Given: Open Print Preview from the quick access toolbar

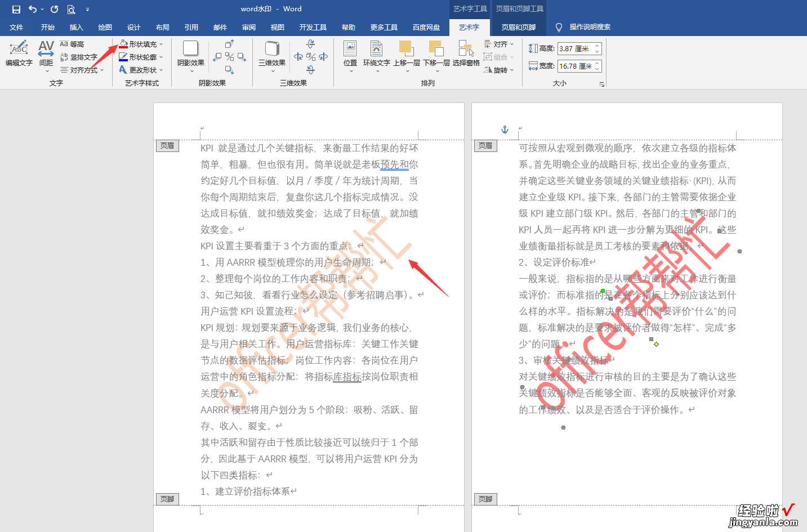Looking at the screenshot, I should [71, 9].
